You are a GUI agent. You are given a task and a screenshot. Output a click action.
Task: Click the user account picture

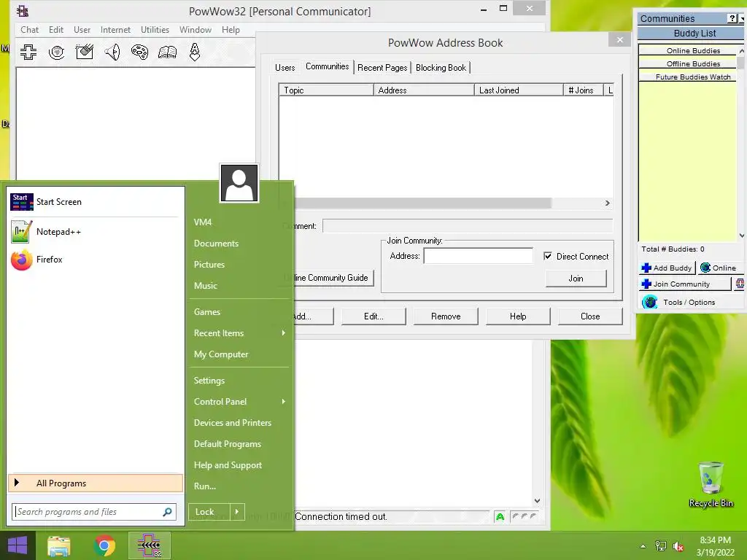coord(239,183)
